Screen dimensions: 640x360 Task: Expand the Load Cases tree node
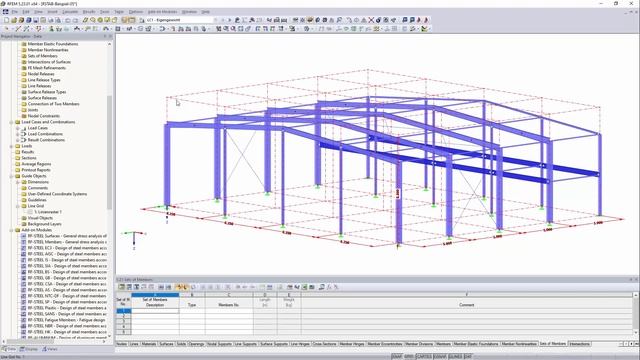tap(18, 128)
